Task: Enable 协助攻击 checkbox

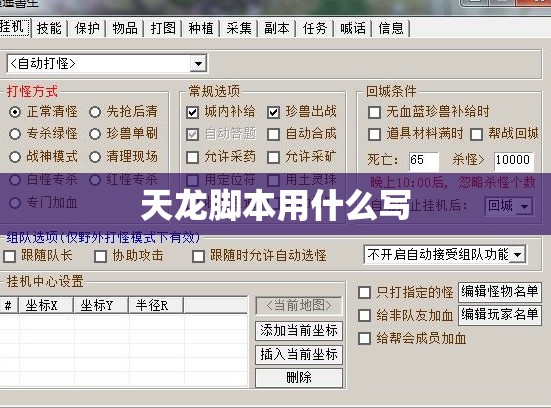Action: point(101,256)
